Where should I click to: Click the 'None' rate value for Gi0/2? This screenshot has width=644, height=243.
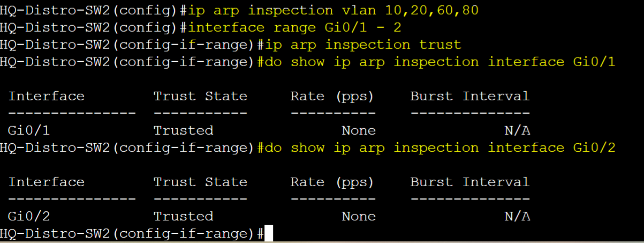tap(359, 216)
